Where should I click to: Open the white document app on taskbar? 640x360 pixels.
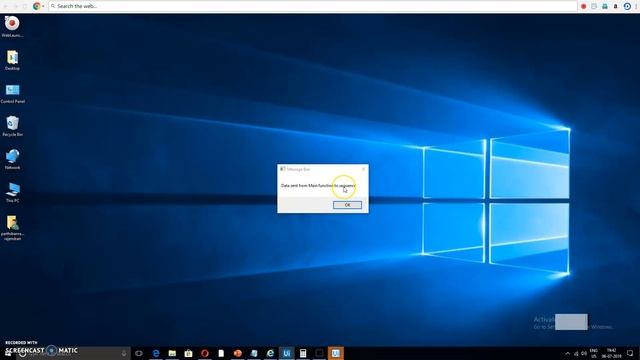click(x=221, y=353)
